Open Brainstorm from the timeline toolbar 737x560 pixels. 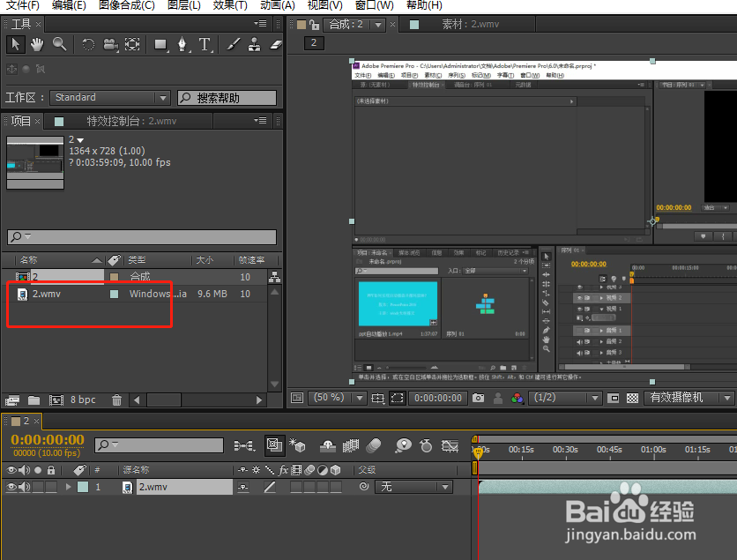point(403,445)
